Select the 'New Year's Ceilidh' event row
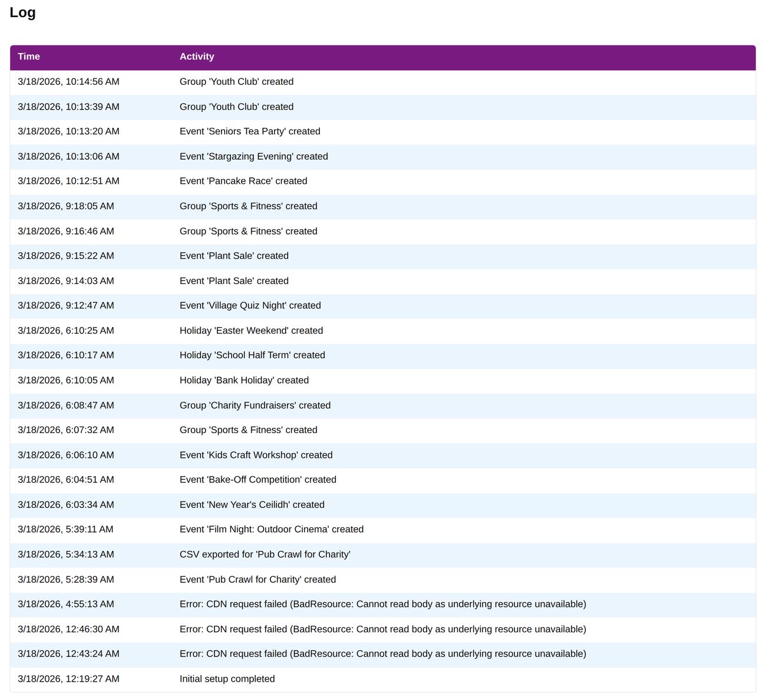Screen dimensions: 766x700 [252, 504]
